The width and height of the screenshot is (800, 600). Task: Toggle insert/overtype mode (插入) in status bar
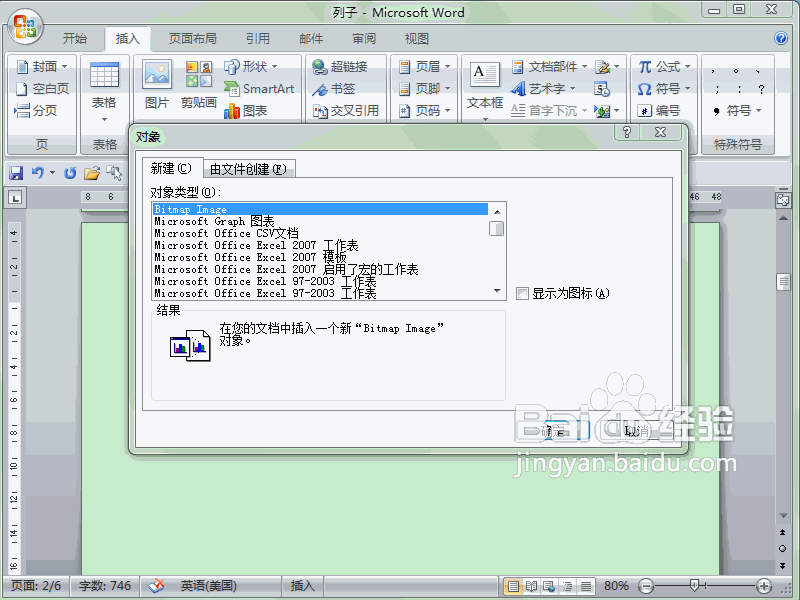coord(303,586)
